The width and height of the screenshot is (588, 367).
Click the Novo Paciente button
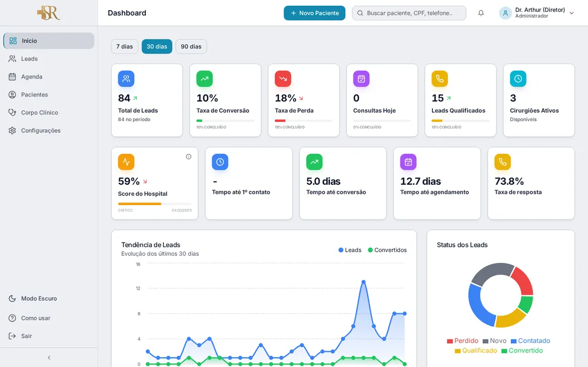click(x=314, y=13)
